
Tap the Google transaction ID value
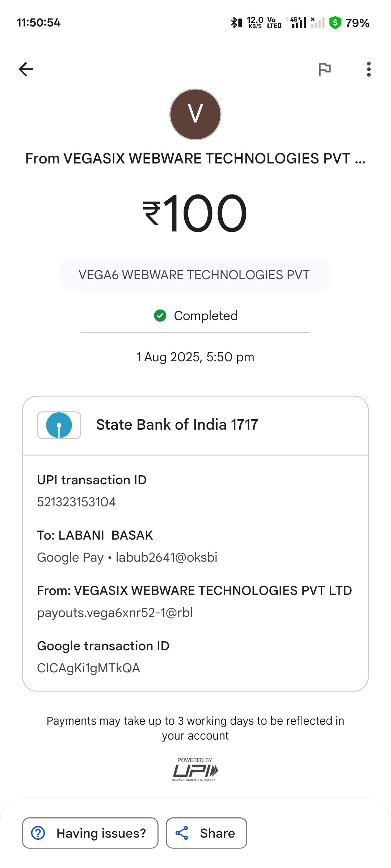pos(89,668)
